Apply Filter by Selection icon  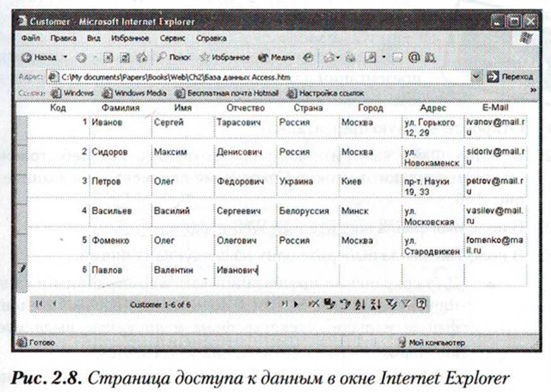[x=391, y=304]
